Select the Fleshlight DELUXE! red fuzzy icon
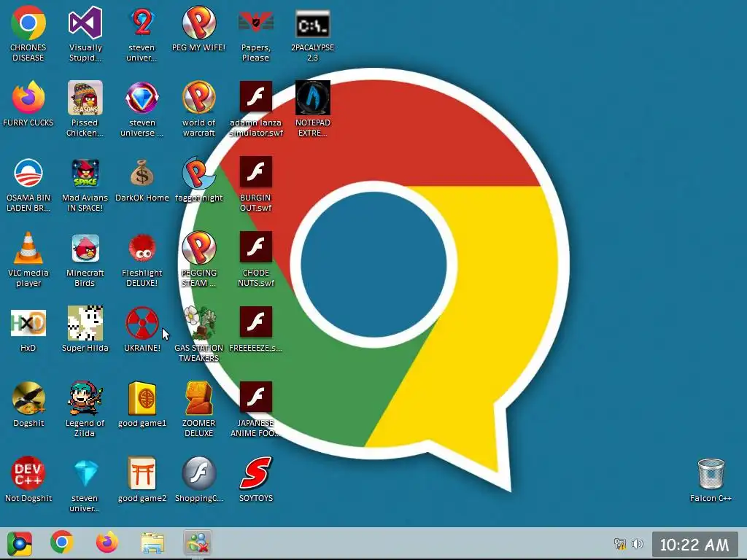The width and height of the screenshot is (747, 560). [x=142, y=248]
